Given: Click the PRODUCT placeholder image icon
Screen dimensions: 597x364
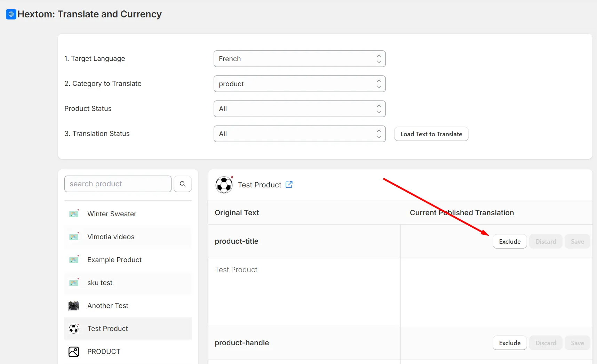Looking at the screenshot, I should tap(74, 352).
